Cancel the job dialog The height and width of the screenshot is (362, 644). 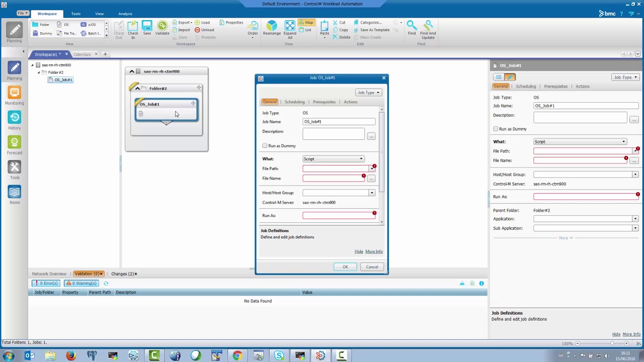click(x=372, y=267)
